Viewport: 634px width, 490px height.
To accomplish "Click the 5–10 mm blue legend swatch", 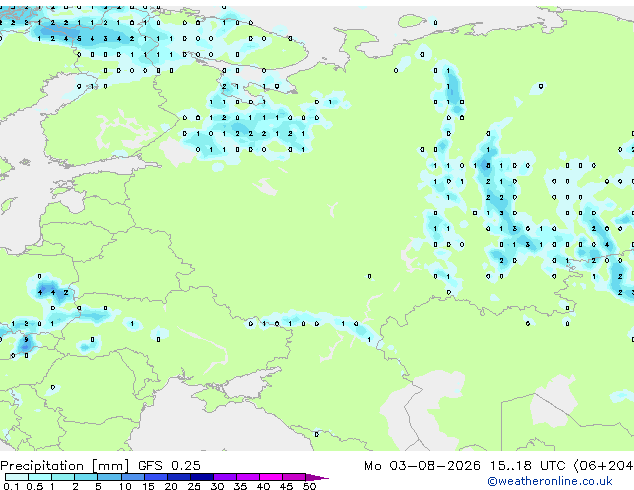I will click(109, 477).
